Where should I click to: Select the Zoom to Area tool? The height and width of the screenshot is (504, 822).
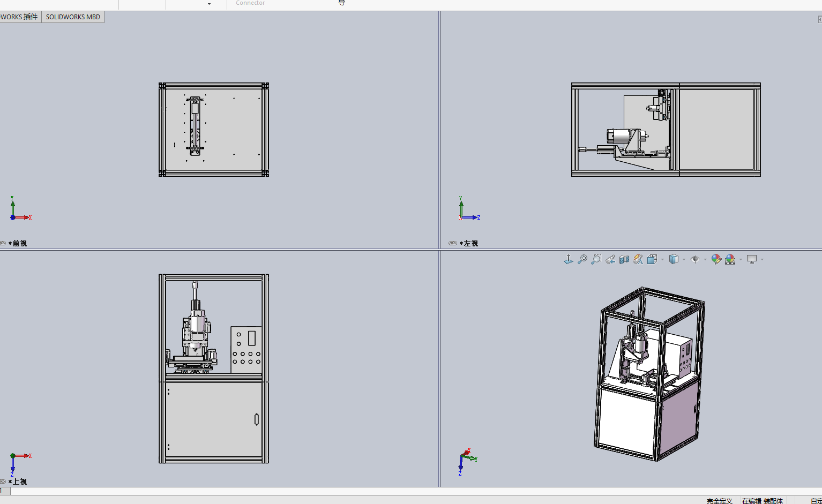(x=596, y=259)
